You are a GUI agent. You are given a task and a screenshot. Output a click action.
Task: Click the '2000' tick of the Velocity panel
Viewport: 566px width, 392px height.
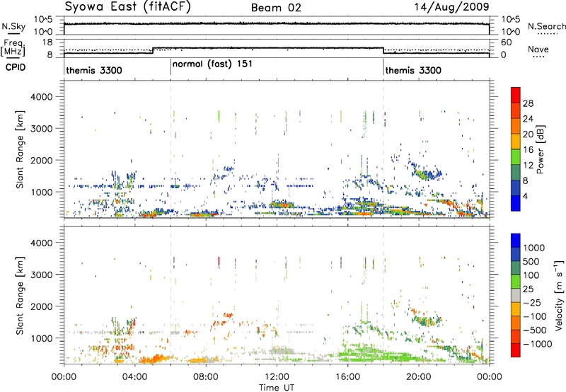[42, 306]
